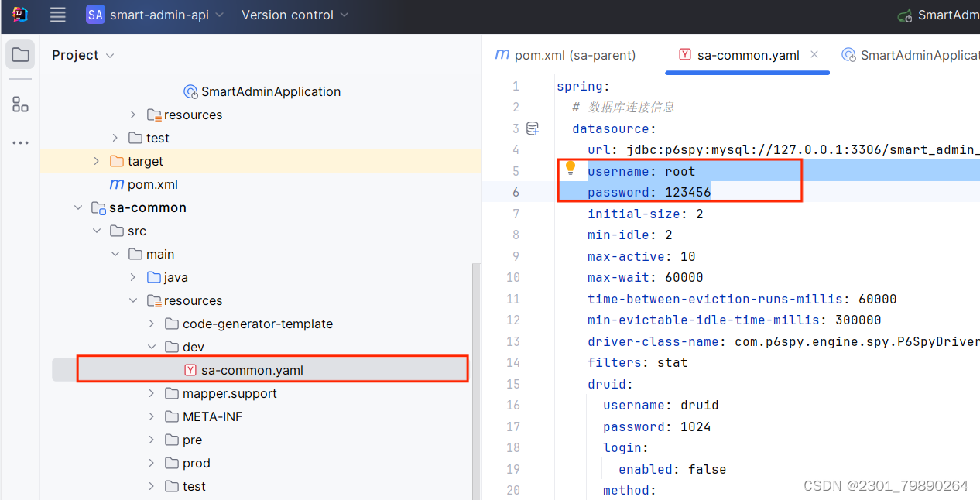Image resolution: width=980 pixels, height=500 pixels.
Task: Expand the mapper.support folder
Action: (x=152, y=393)
